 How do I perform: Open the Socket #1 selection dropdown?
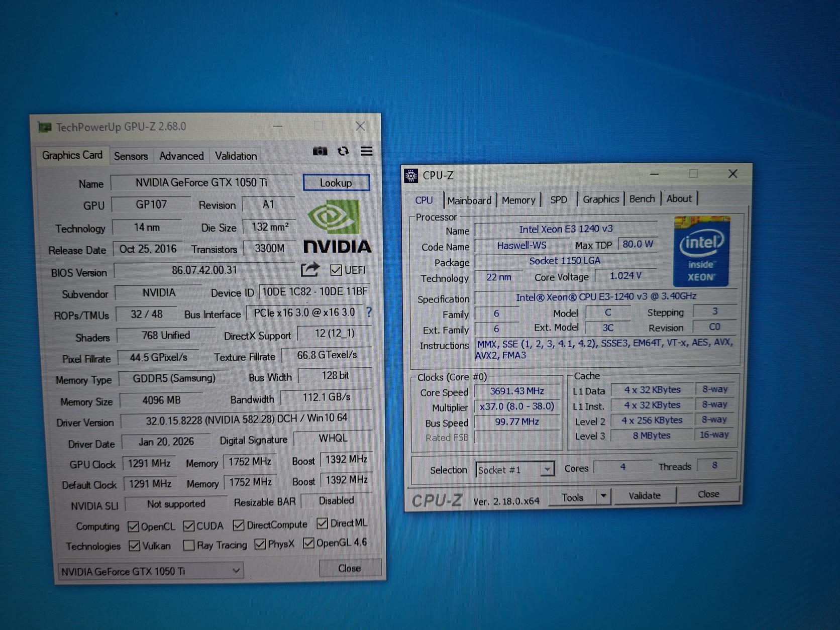pyautogui.click(x=515, y=470)
